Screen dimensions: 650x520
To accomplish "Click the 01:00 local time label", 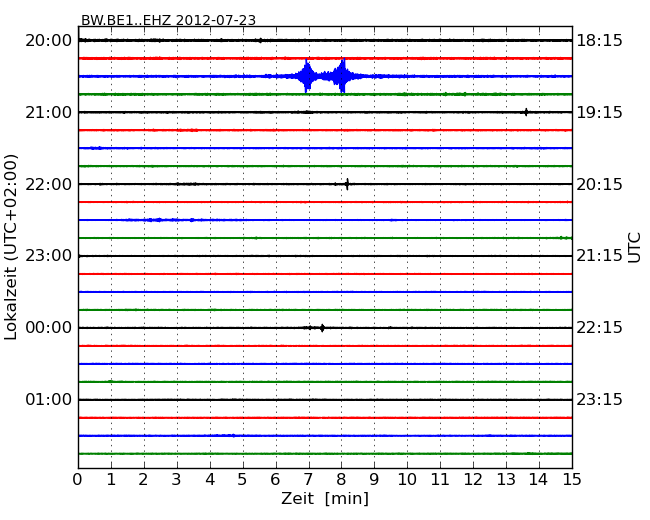I will [49, 399].
